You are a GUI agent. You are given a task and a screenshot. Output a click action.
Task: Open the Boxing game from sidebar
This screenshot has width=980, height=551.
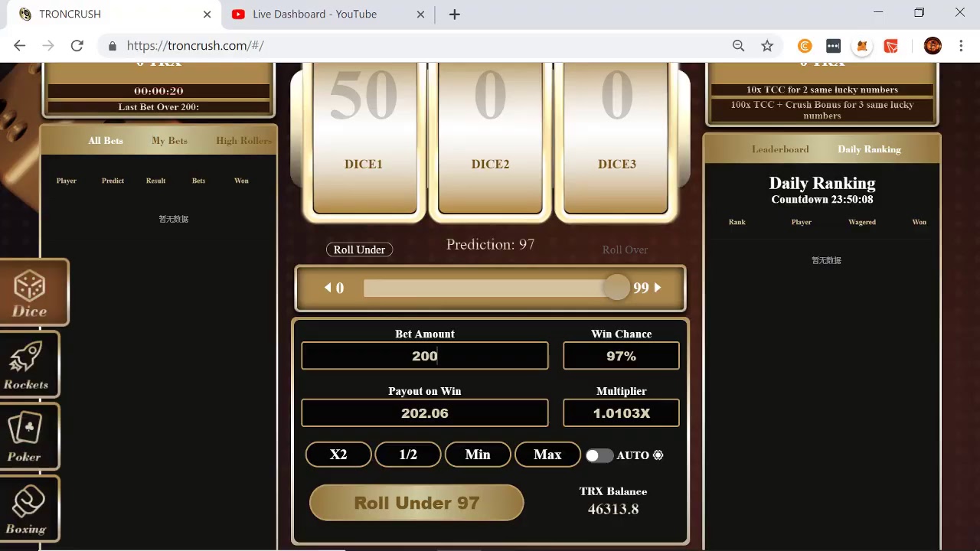coord(28,508)
